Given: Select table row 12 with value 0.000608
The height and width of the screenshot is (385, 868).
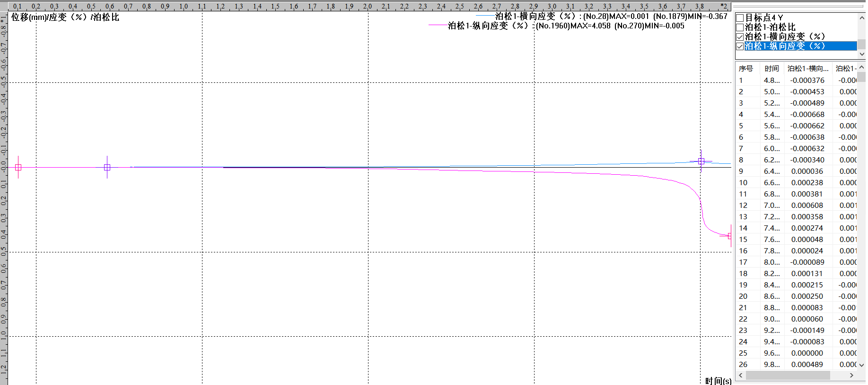Looking at the screenshot, I should click(807, 205).
